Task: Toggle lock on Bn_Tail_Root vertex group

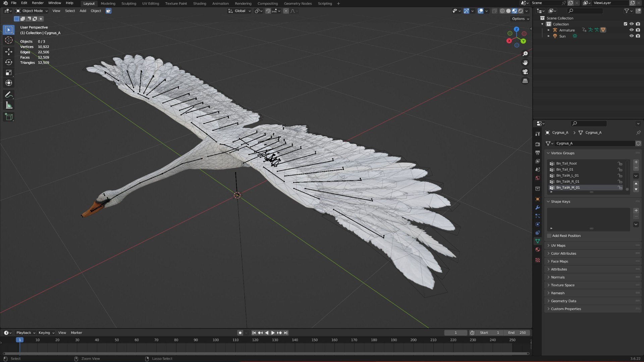Action: coord(620,164)
